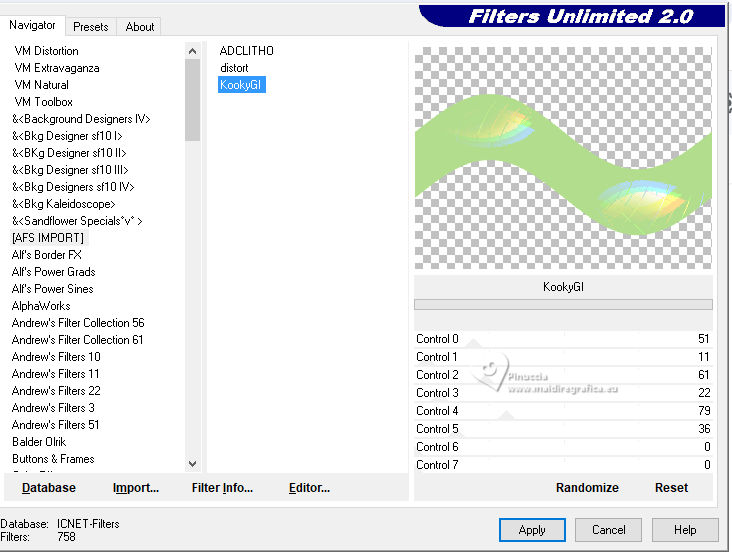This screenshot has width=732, height=552.
Task: Click the category list scrollbar thumb
Action: [x=192, y=100]
